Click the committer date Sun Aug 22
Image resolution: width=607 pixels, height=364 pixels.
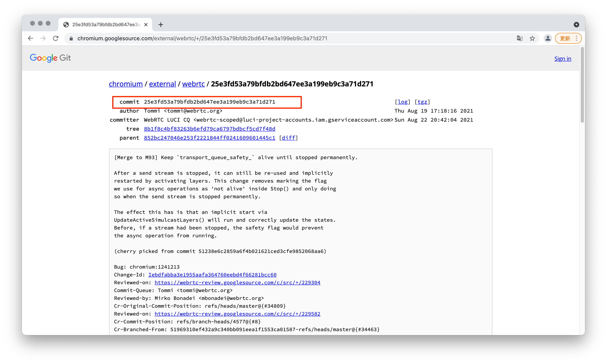click(434, 120)
